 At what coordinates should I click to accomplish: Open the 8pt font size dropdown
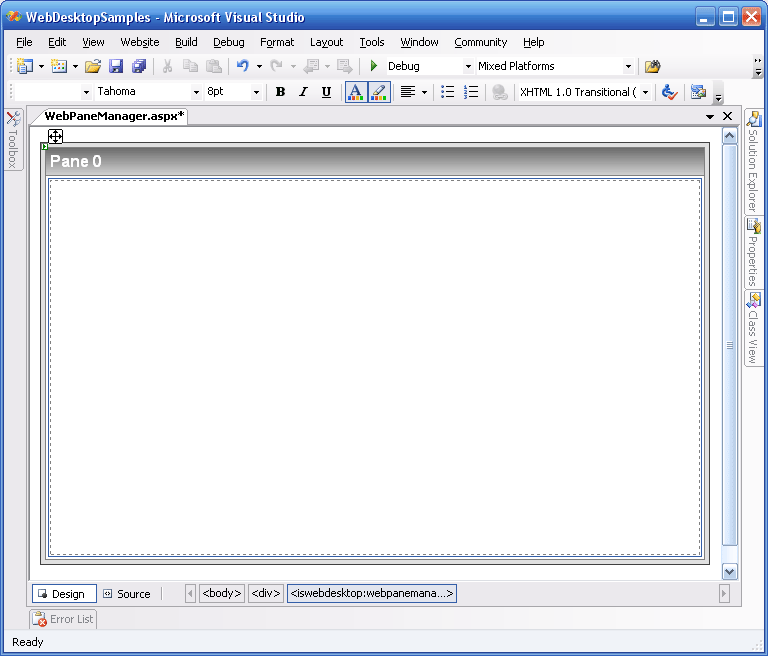(x=256, y=92)
